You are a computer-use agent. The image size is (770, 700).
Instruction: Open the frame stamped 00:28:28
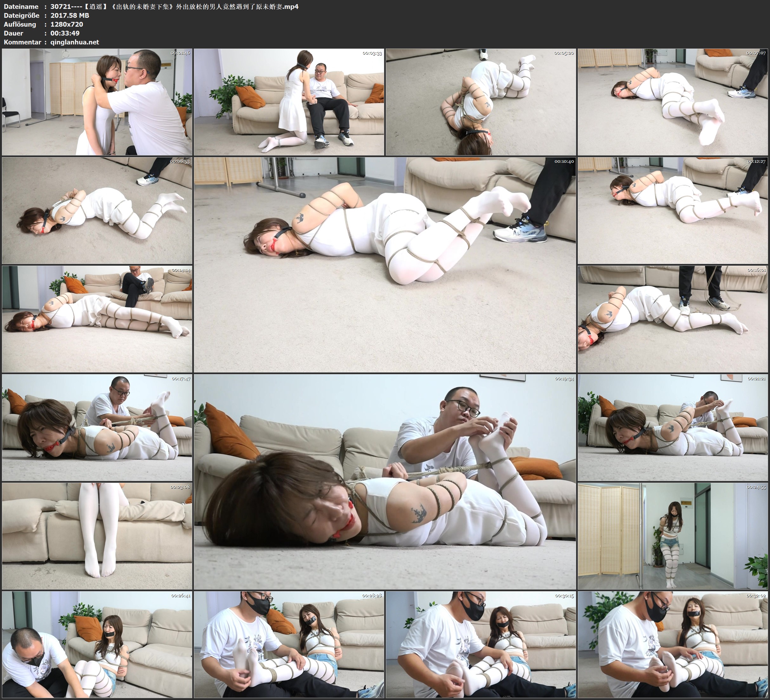click(289, 644)
